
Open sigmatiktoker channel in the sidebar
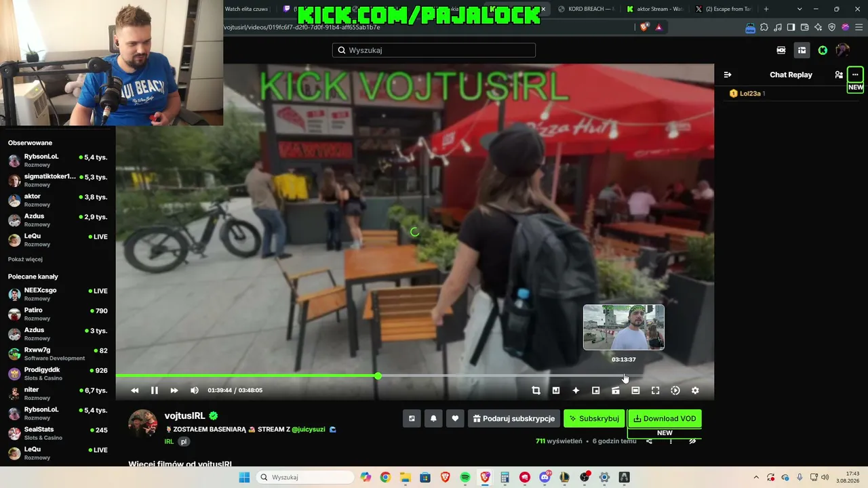tap(58, 180)
